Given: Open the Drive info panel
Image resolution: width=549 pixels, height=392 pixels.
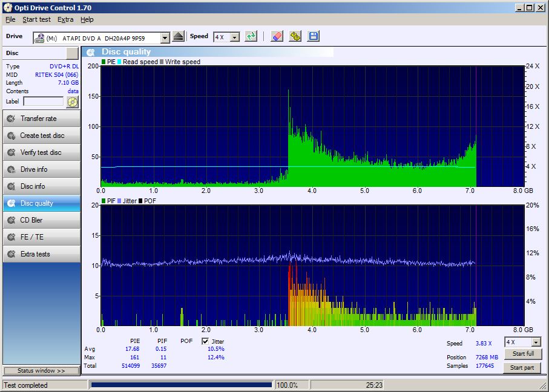Looking at the screenshot, I should 42,169.
